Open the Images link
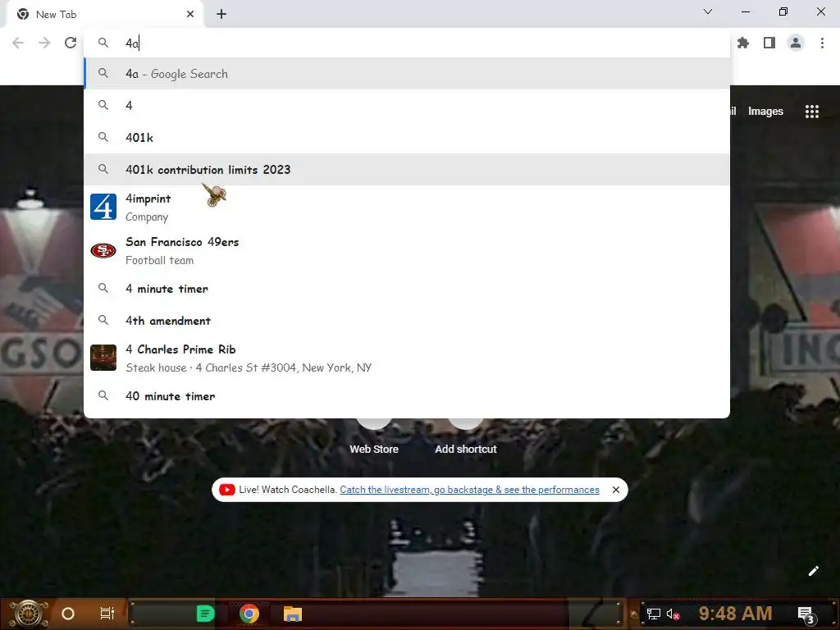 click(x=765, y=111)
